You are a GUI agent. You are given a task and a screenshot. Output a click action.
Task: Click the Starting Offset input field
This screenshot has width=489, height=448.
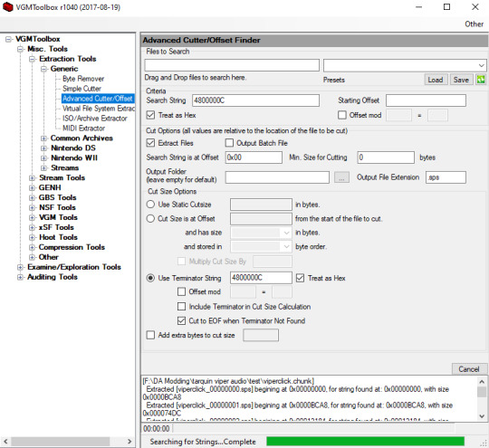[x=426, y=100]
